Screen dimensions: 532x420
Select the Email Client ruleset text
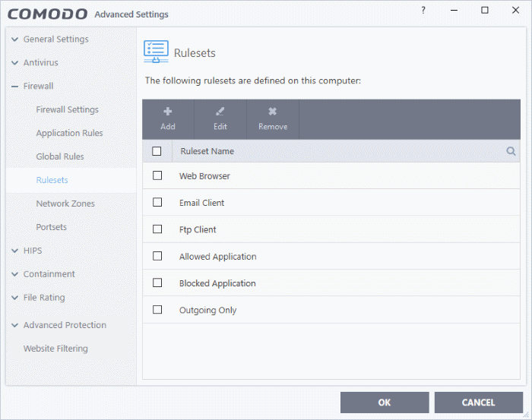pyautogui.click(x=202, y=203)
